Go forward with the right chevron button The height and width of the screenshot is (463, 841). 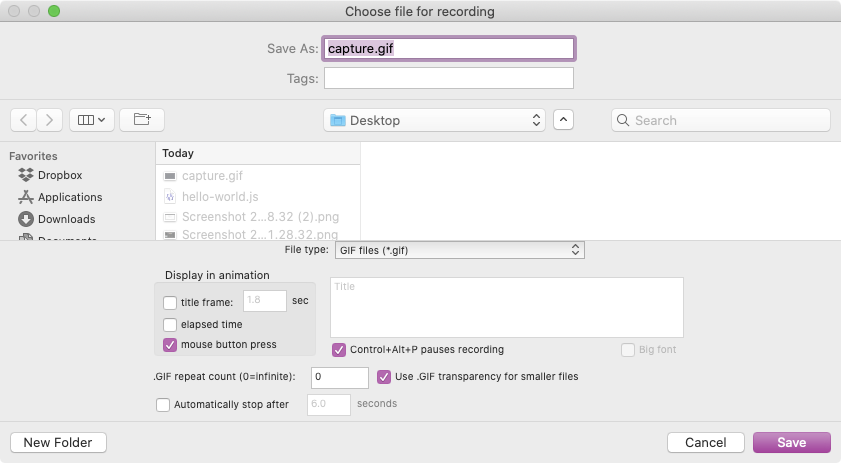(50, 120)
